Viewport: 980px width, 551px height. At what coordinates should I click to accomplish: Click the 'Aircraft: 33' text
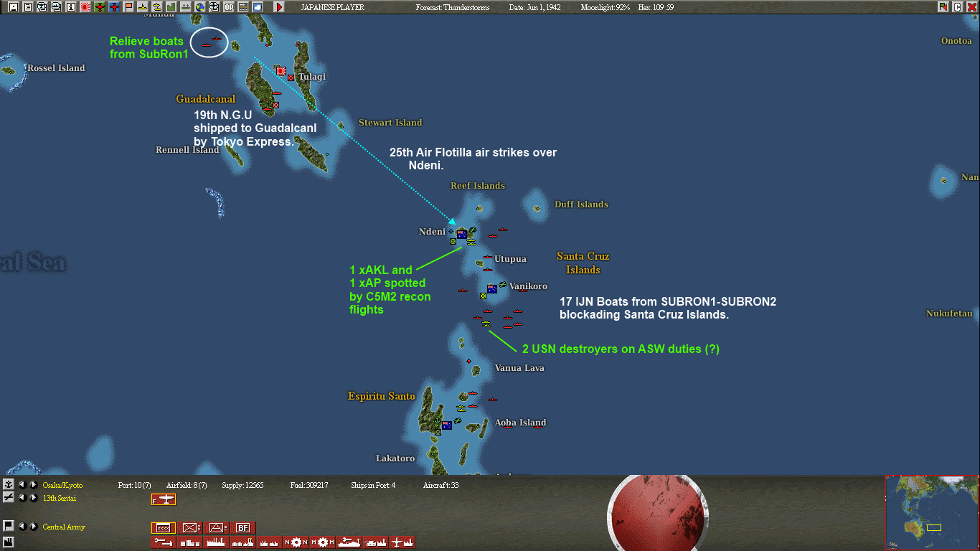click(440, 486)
